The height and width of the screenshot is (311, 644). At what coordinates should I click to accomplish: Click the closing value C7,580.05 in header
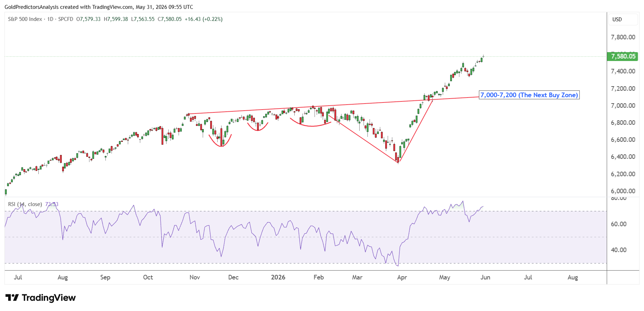[170, 19]
